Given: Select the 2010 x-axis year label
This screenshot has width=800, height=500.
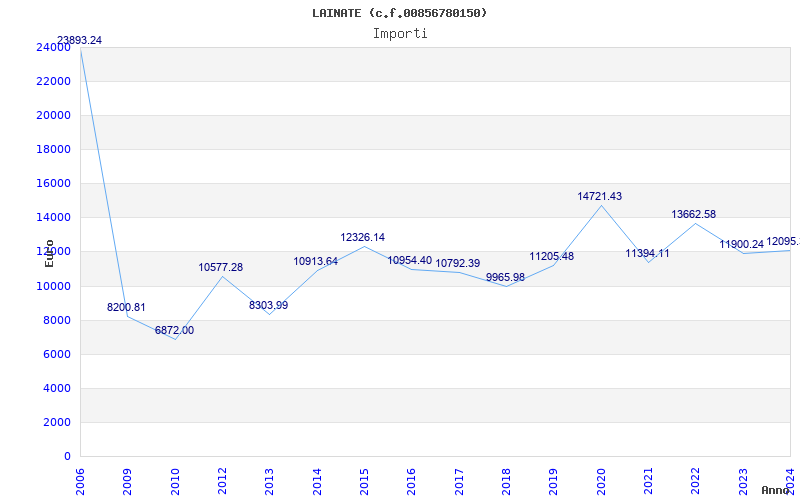Looking at the screenshot, I should pyautogui.click(x=174, y=482).
